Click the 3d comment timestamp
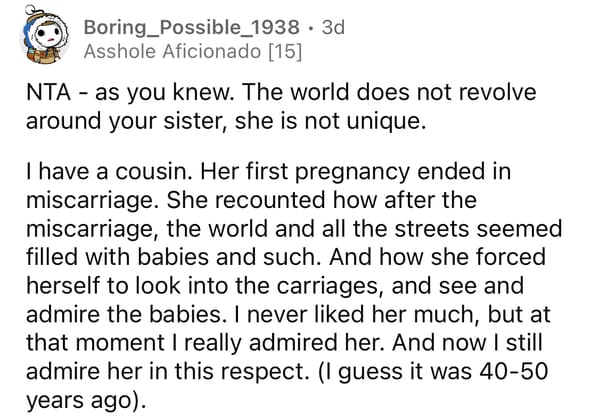The height and width of the screenshot is (417, 599). [x=333, y=27]
